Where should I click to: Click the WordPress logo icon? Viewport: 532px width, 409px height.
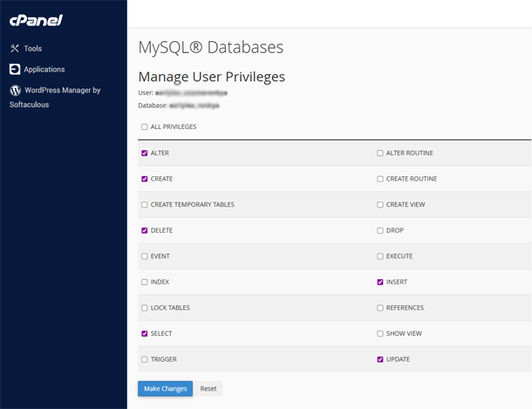16,90
